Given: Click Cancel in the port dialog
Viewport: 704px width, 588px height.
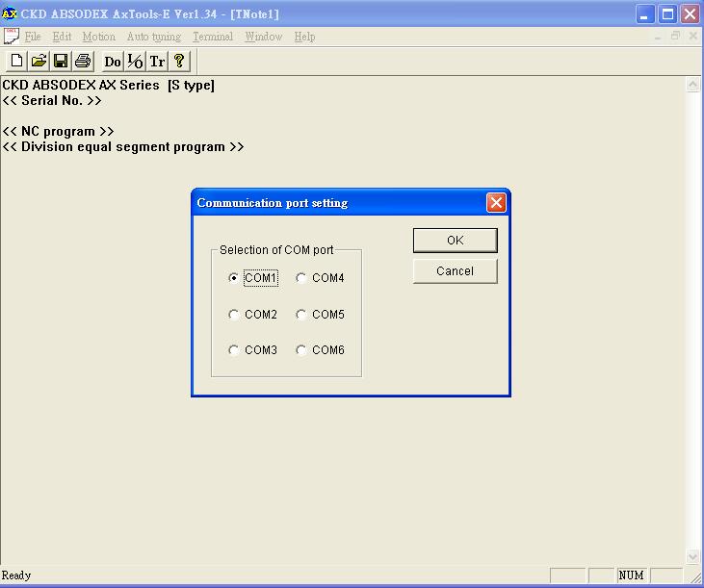Looking at the screenshot, I should (455, 271).
